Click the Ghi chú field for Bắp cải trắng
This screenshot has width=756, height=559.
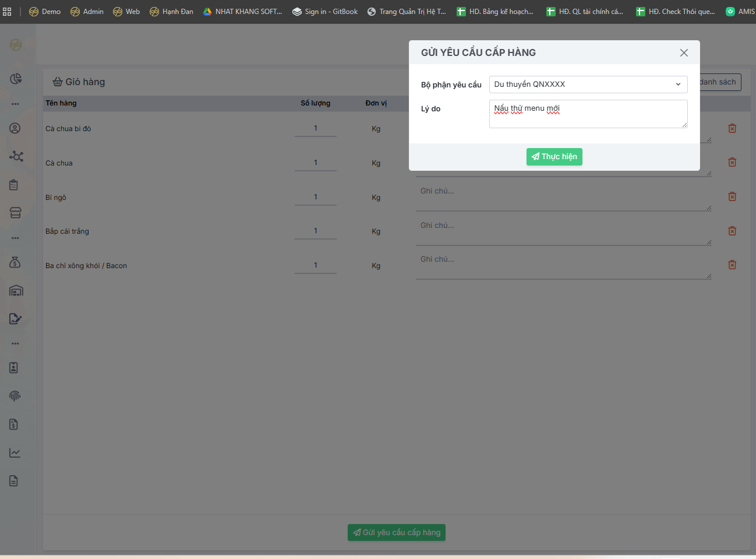pos(563,231)
